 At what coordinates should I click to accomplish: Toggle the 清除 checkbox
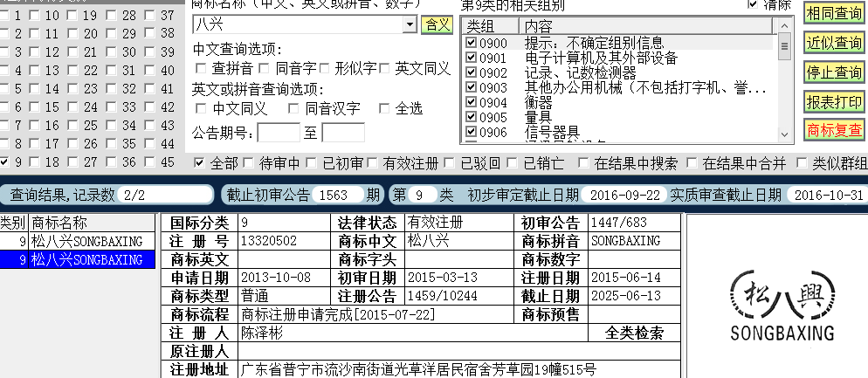[x=753, y=4]
